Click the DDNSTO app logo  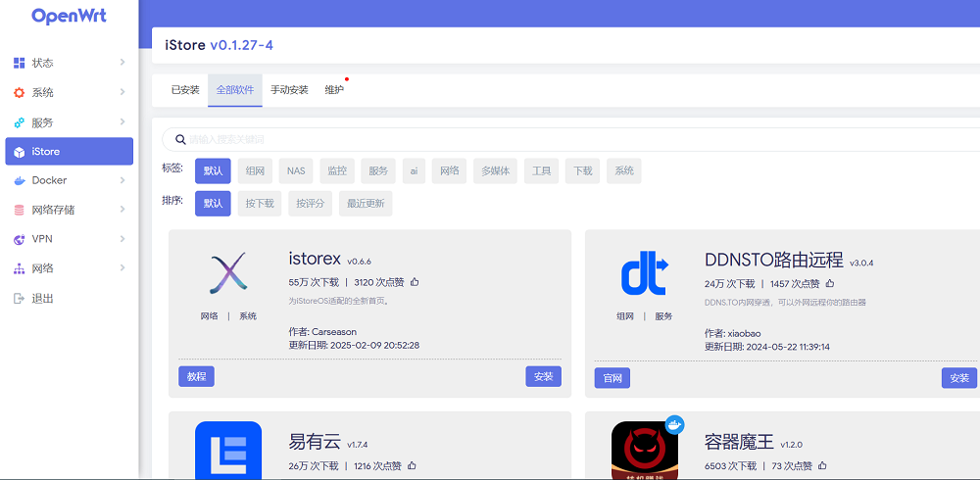(x=645, y=275)
